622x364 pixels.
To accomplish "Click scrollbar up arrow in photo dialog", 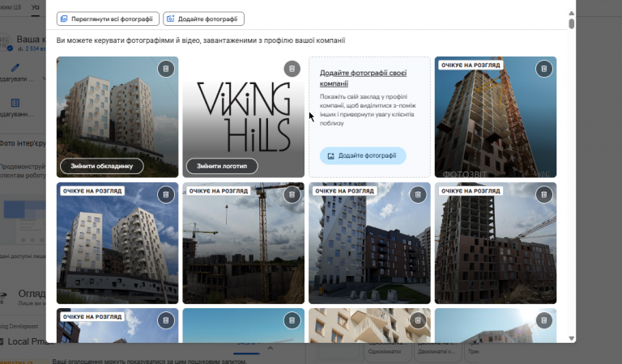I will pos(572,13).
